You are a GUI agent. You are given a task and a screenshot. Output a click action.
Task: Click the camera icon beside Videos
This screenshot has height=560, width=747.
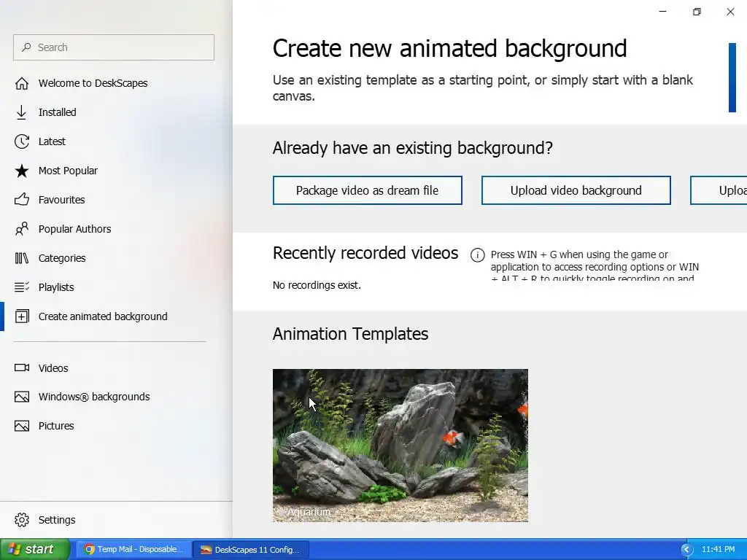[x=21, y=367]
